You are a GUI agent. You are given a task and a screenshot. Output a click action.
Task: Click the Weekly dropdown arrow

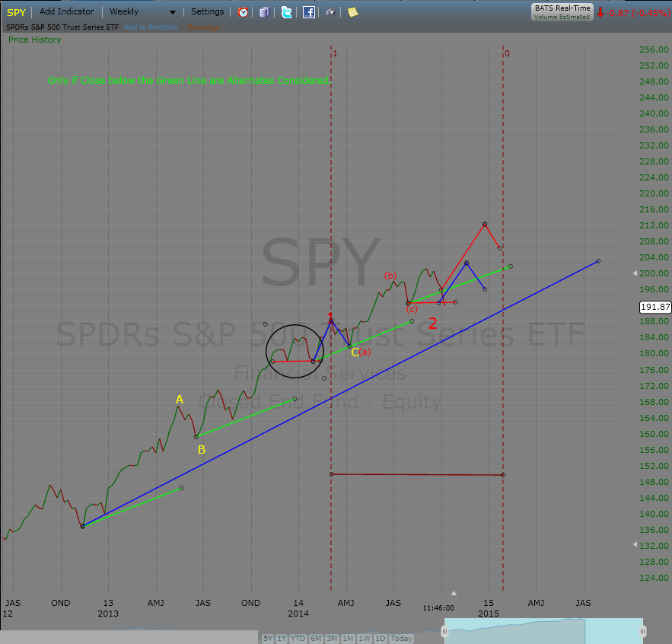coord(172,12)
